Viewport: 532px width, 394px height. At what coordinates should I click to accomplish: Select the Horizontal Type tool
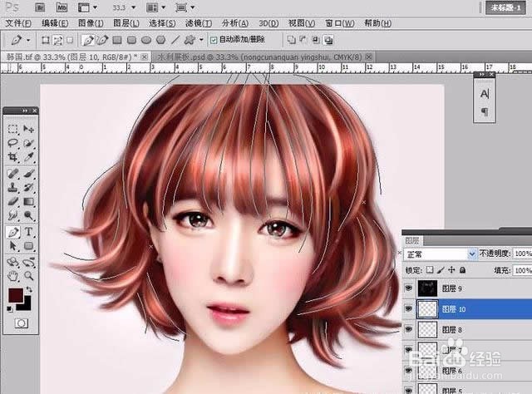click(x=29, y=232)
